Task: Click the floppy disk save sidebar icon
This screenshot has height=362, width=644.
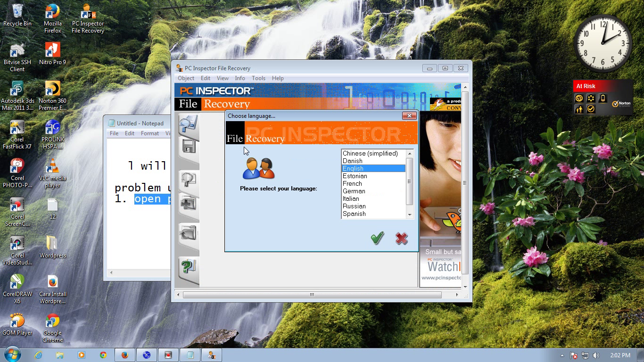Action: pos(189,147)
